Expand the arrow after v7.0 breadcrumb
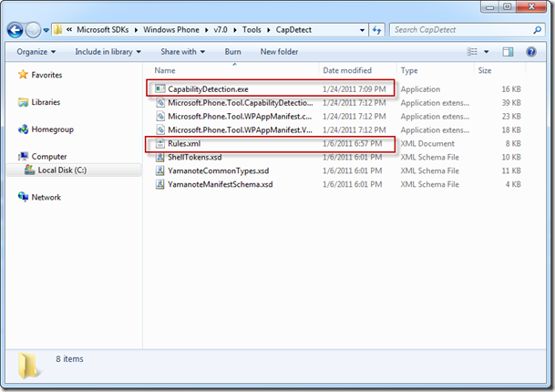 pos(235,30)
